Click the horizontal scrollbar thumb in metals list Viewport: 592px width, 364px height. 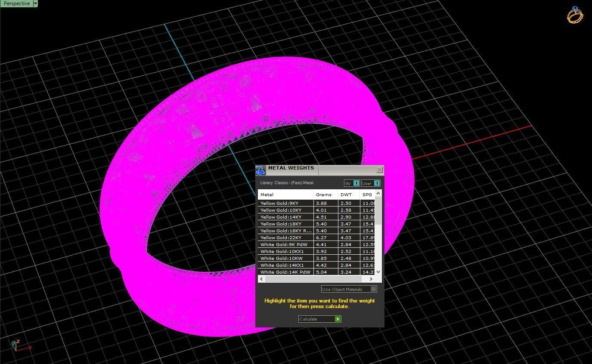tap(314, 279)
